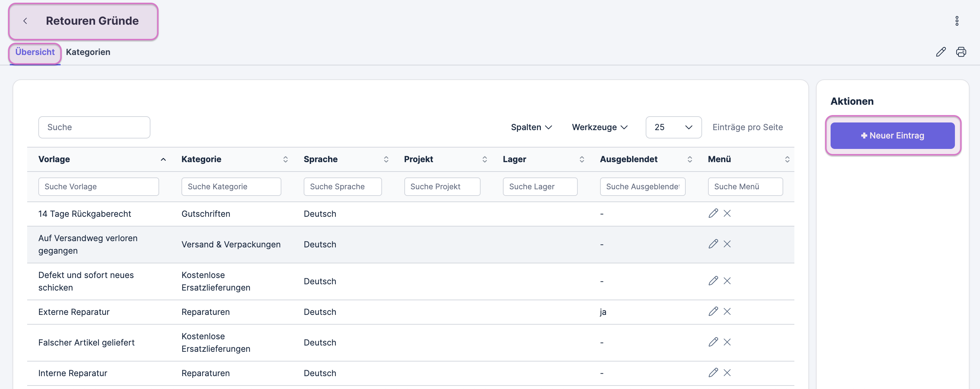The height and width of the screenshot is (389, 980).
Task: Delete the Falscher Artikel geliefert entry
Action: pos(727,342)
